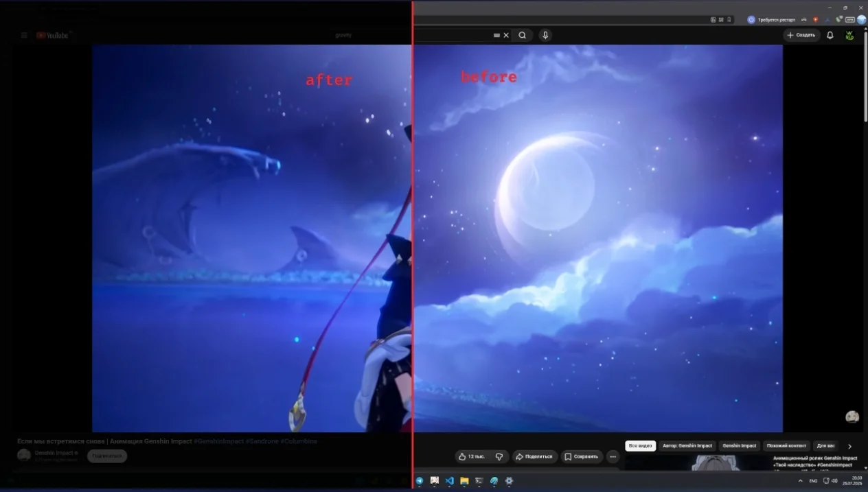
Task: Open the account avatar menu
Action: click(x=850, y=35)
